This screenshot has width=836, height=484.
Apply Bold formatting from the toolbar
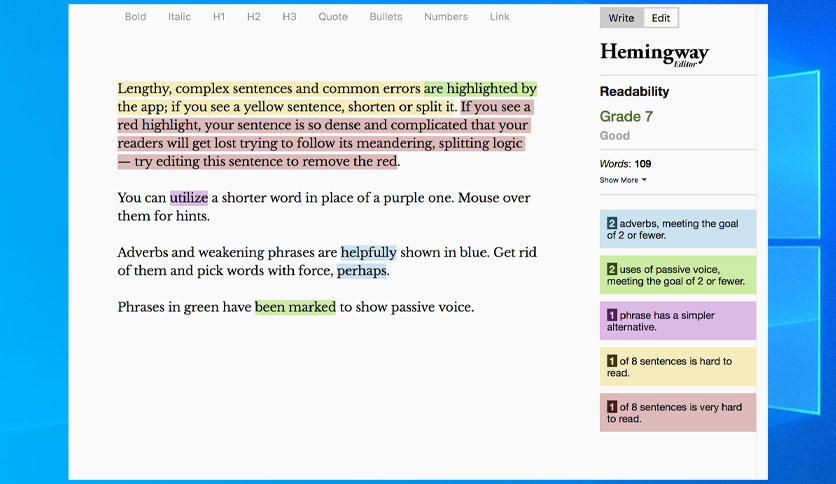[x=135, y=17]
